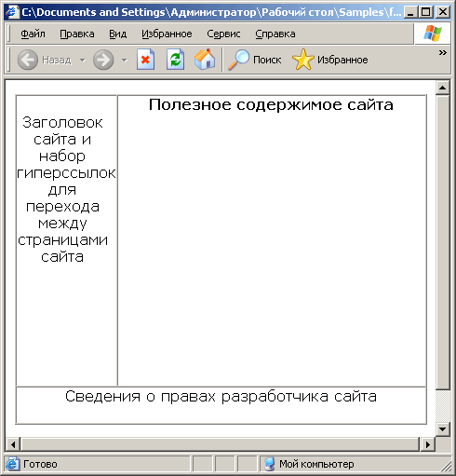Viewport: 456px width, 476px height.
Task: Open Favorites (Избранное) star icon
Action: pos(302,60)
